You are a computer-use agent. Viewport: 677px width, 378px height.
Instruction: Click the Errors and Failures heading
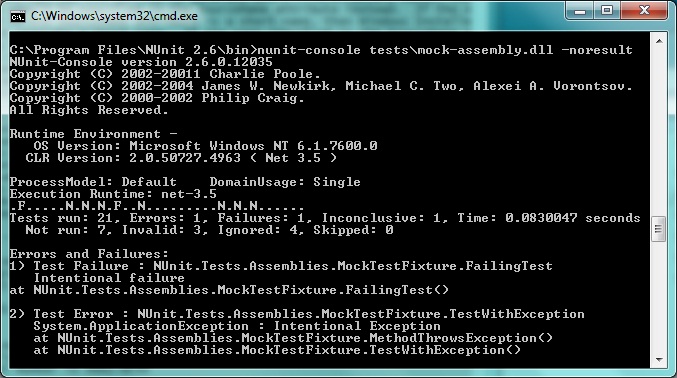89,254
